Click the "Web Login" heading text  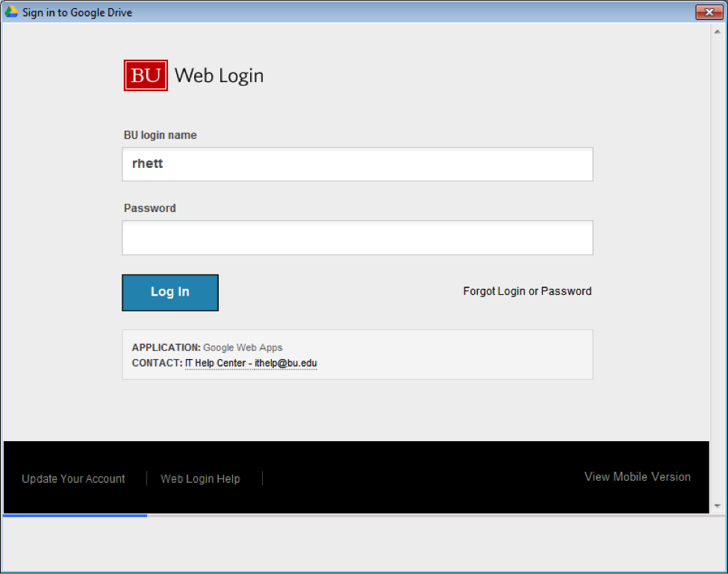tap(219, 75)
